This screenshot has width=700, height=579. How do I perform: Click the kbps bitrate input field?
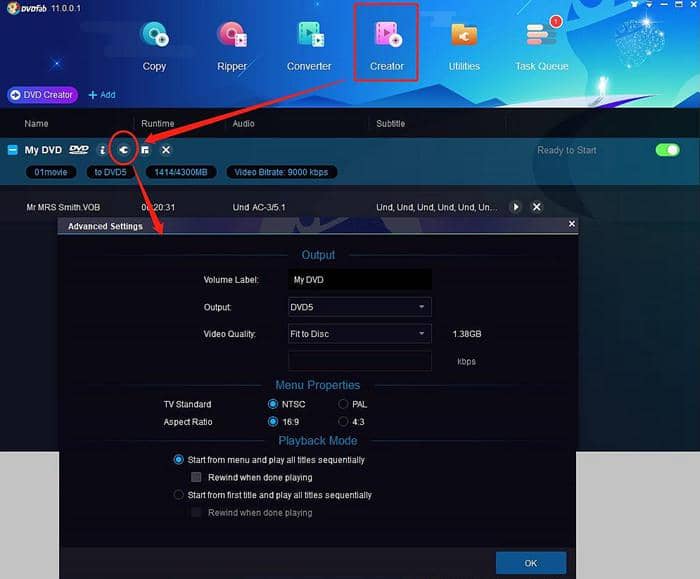(x=360, y=361)
